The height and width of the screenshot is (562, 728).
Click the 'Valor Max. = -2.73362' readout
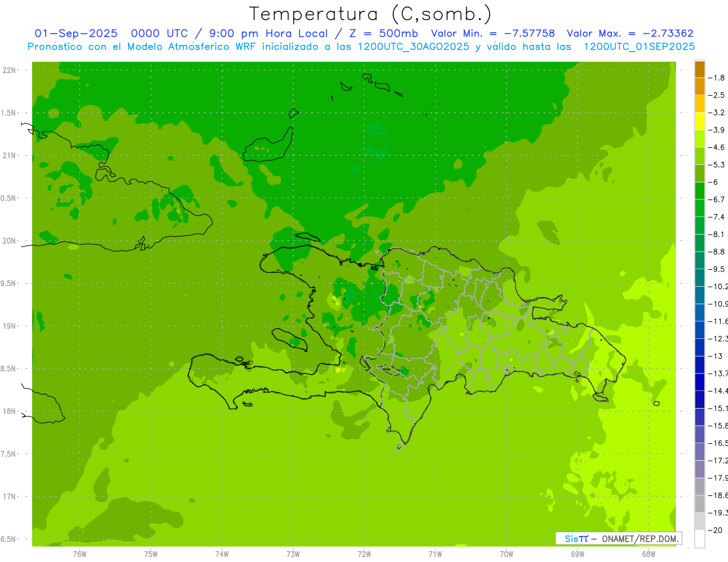tap(630, 33)
